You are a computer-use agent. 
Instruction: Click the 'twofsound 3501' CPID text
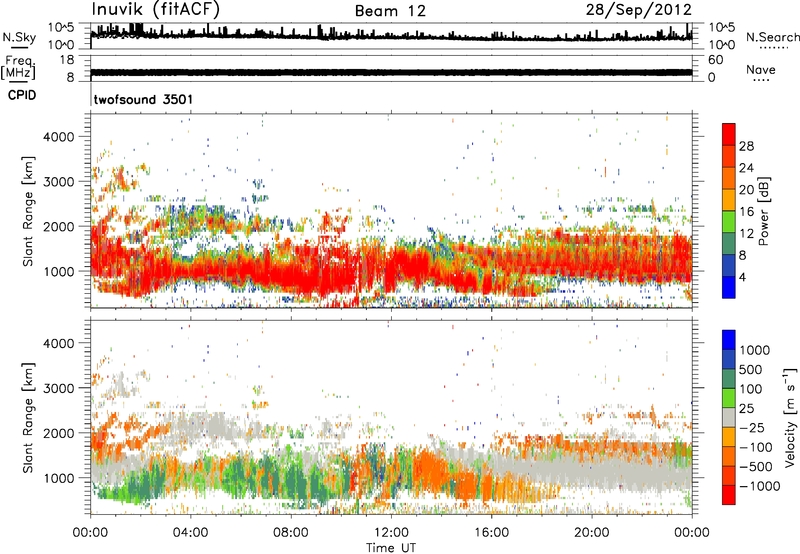[x=143, y=99]
